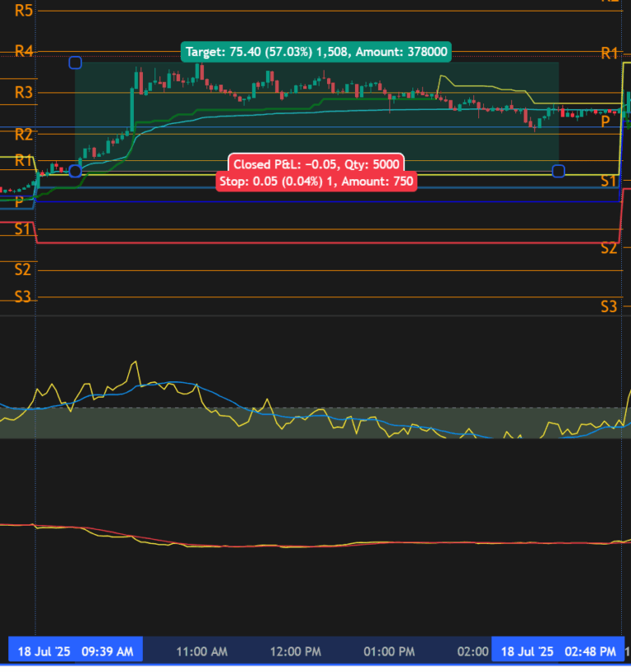Click the position's left entry-level handle

point(76,171)
